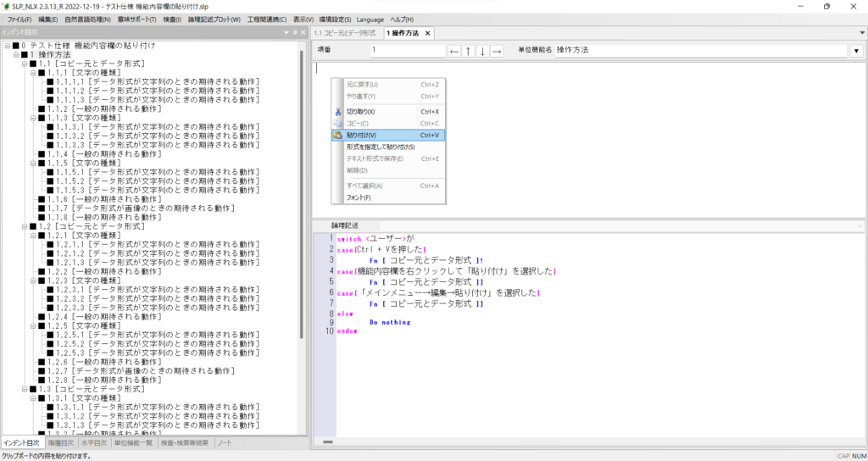Screen dimensions: 868x461
Task: Collapse tree node 1.2.1 文字の種類
Action: pos(34,236)
